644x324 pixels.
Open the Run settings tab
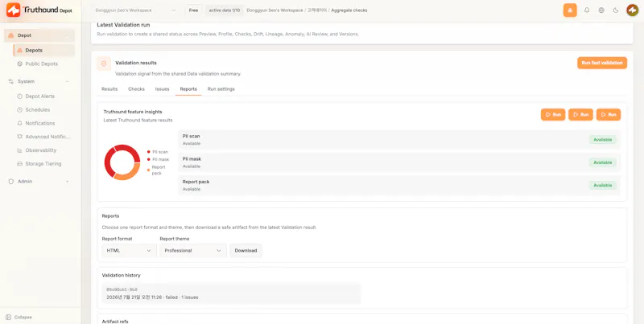tap(221, 89)
